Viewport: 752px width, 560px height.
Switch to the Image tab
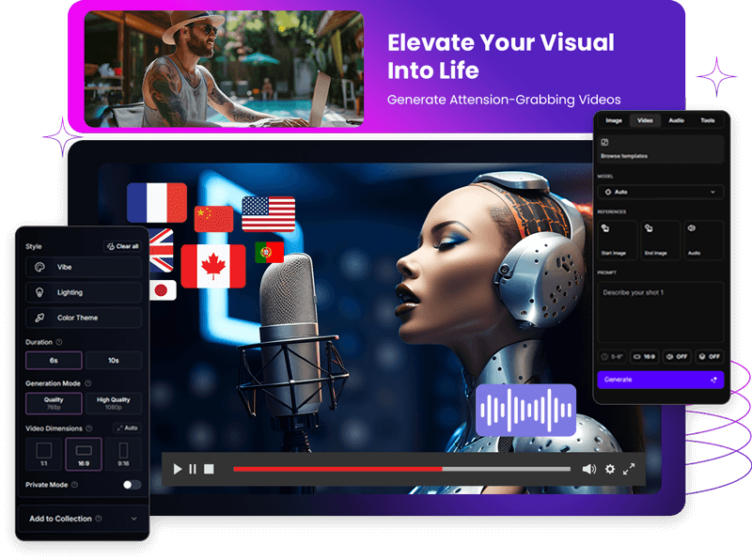coord(614,120)
